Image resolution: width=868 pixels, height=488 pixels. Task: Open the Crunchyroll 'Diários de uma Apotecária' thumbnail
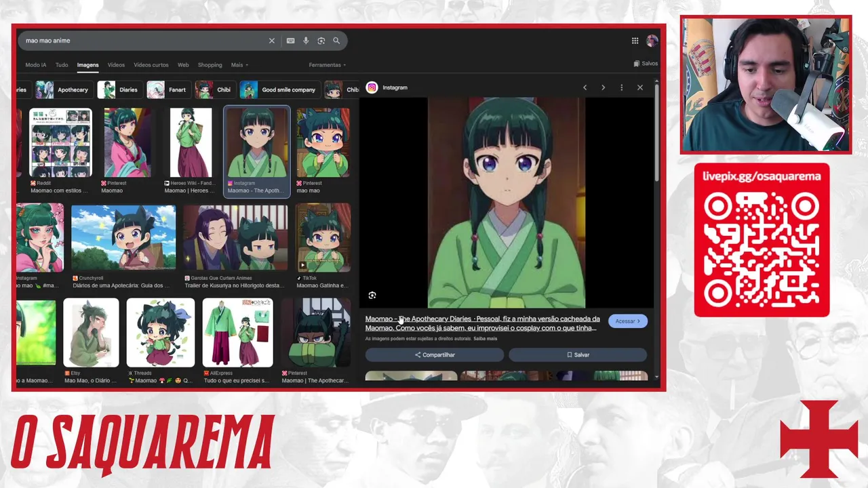[123, 237]
